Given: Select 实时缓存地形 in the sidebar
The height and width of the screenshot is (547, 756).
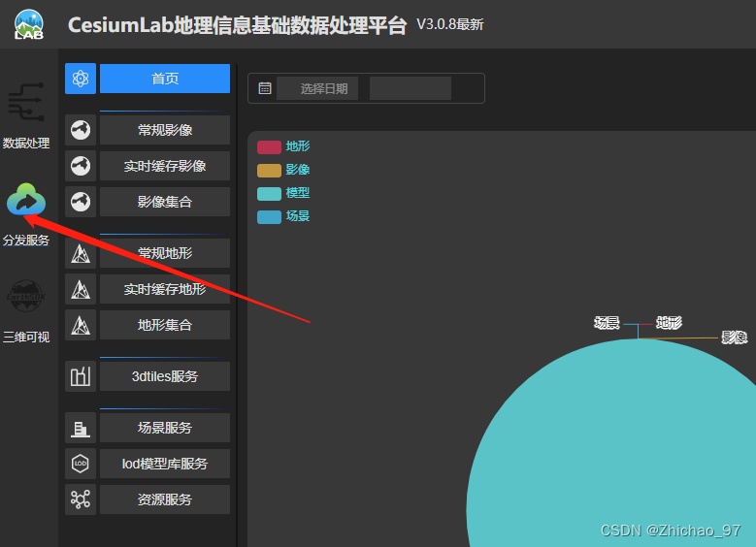Looking at the screenshot, I should pyautogui.click(x=165, y=289).
